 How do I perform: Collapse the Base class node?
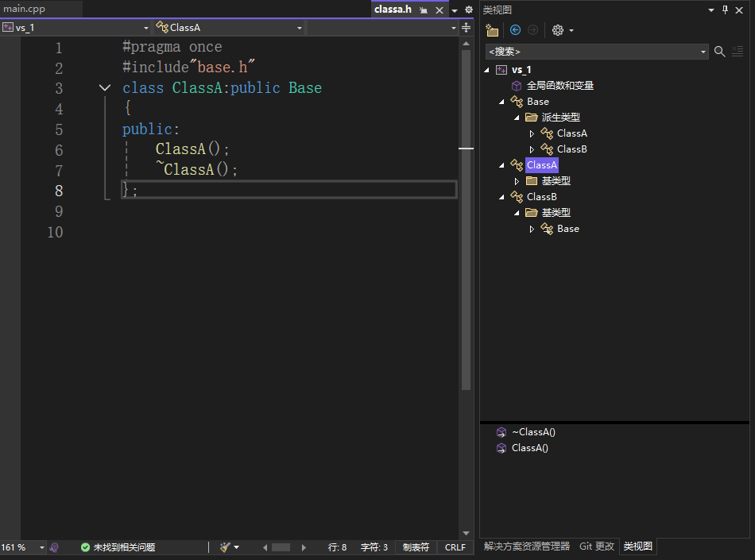(x=501, y=102)
